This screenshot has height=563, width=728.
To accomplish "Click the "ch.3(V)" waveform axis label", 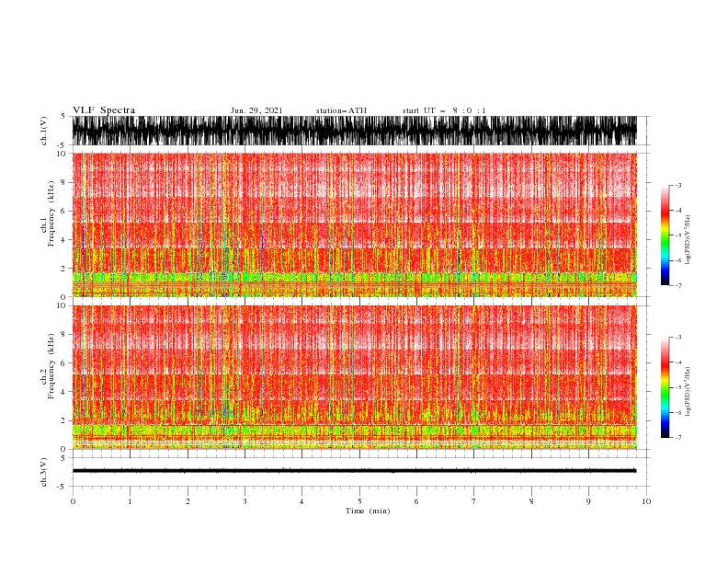I will tap(44, 472).
